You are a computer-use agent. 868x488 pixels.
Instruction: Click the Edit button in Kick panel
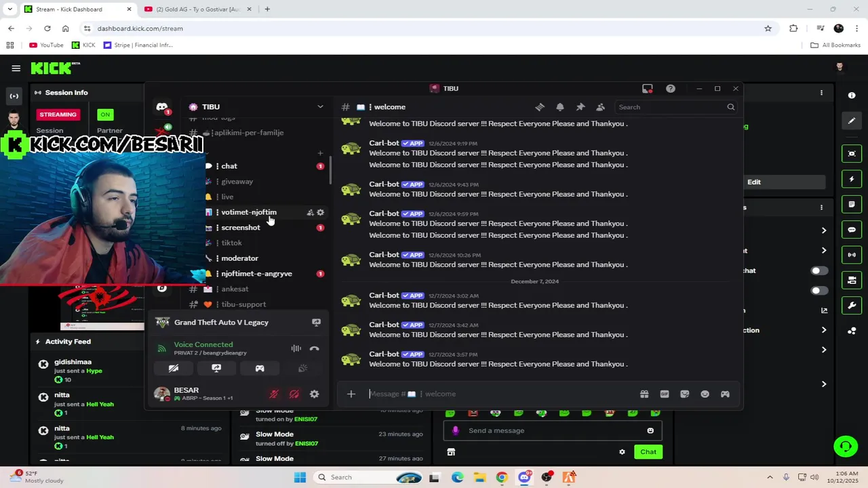click(x=754, y=182)
